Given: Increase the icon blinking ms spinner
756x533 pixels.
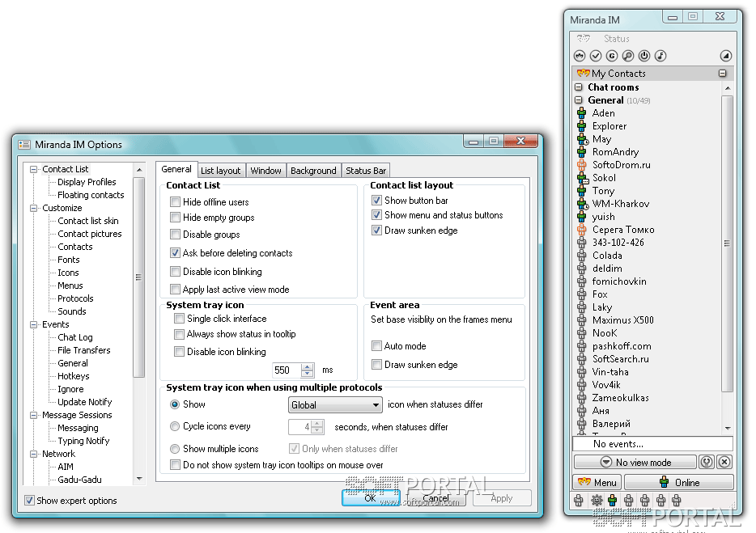Looking at the screenshot, I should click(x=308, y=366).
